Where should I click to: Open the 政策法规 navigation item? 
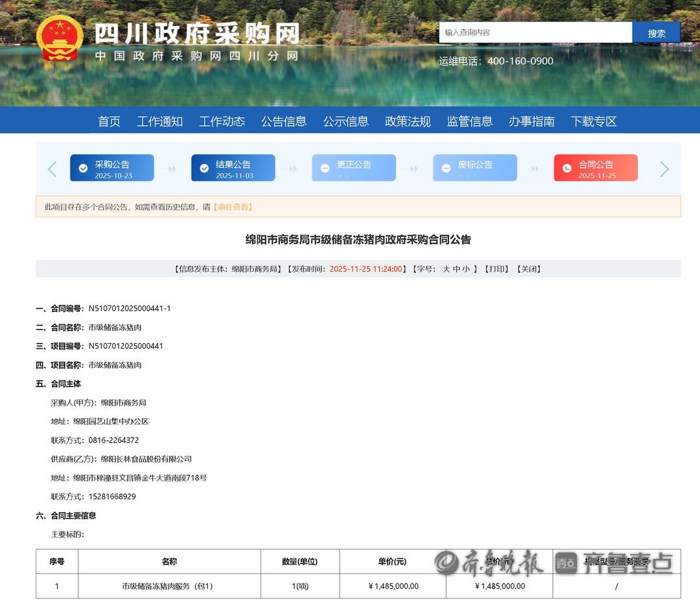click(408, 121)
